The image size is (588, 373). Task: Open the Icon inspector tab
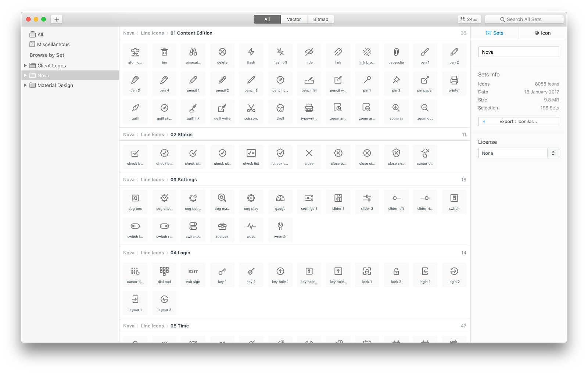click(x=543, y=33)
